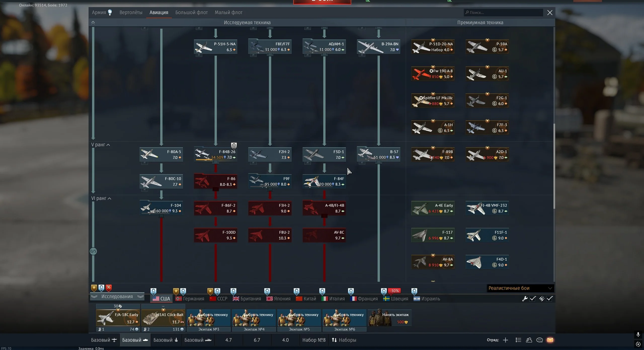Open the friends contacts icon
This screenshot has height=350, width=644.
point(529,340)
